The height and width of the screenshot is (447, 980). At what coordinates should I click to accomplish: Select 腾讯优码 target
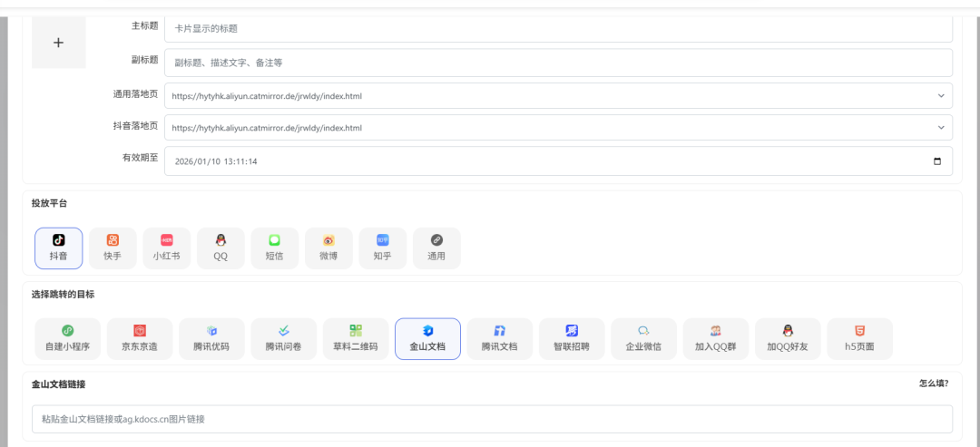(211, 339)
